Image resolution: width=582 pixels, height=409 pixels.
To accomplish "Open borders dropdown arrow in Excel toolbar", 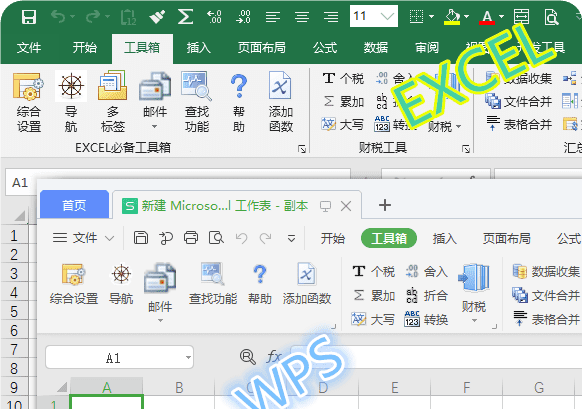I will pos(431,16).
